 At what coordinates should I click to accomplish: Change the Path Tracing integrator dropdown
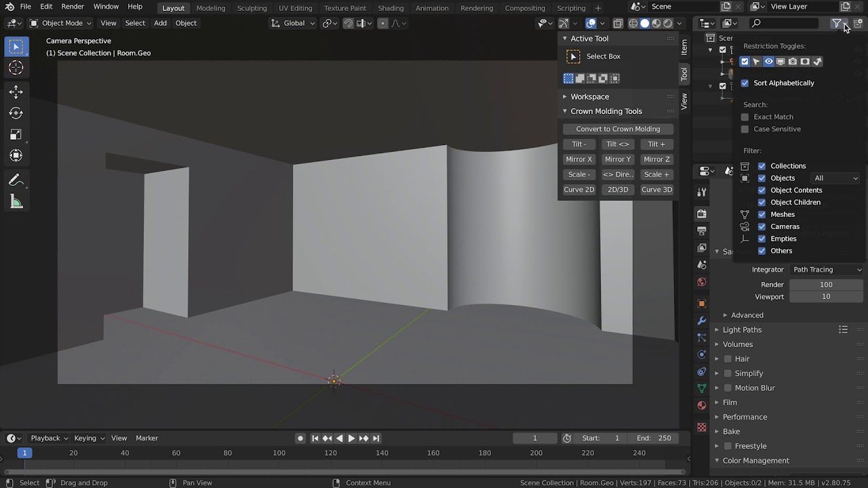click(826, 269)
